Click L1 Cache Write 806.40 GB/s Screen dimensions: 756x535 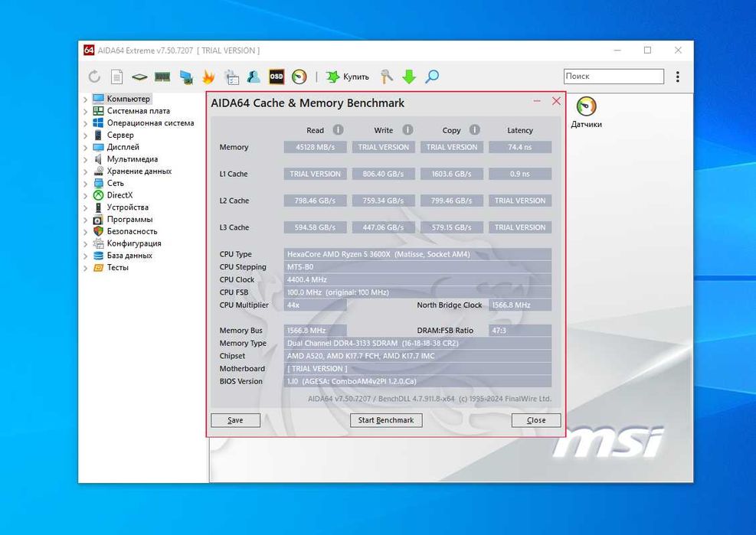[x=383, y=174]
